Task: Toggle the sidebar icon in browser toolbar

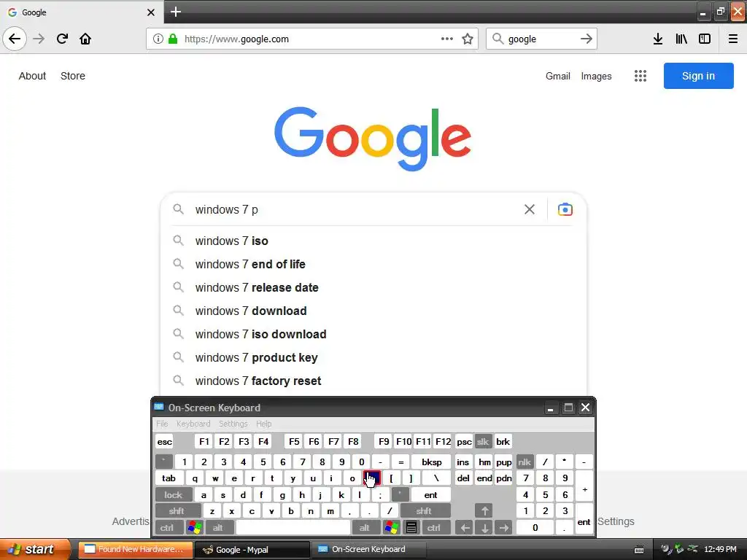Action: click(705, 39)
